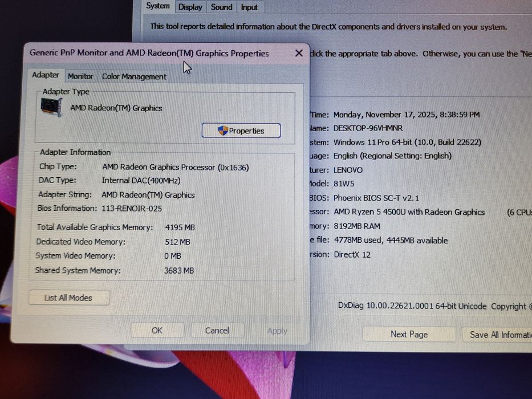Click the Properties button with shield icon
The width and height of the screenshot is (532, 399).
(x=241, y=131)
